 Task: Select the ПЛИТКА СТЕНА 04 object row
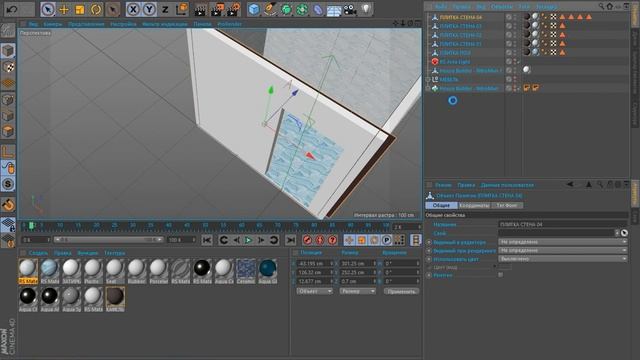[460, 17]
